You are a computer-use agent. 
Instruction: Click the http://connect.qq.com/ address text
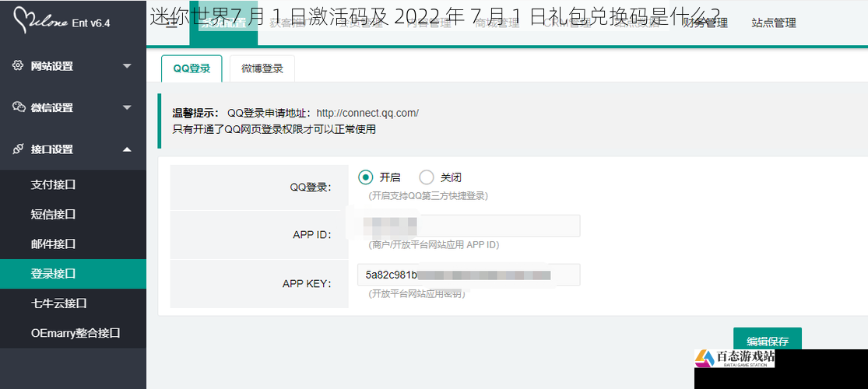(367, 113)
